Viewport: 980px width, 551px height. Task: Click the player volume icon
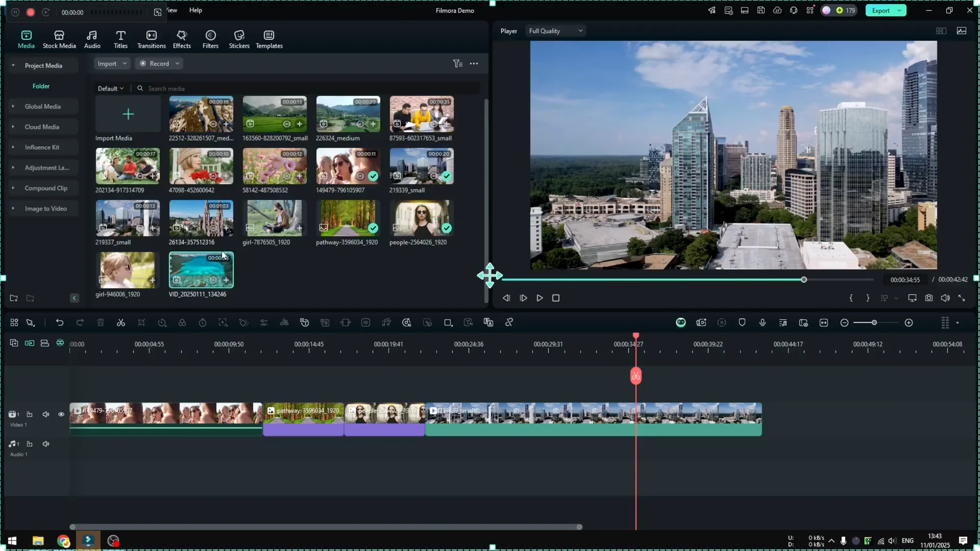click(945, 298)
